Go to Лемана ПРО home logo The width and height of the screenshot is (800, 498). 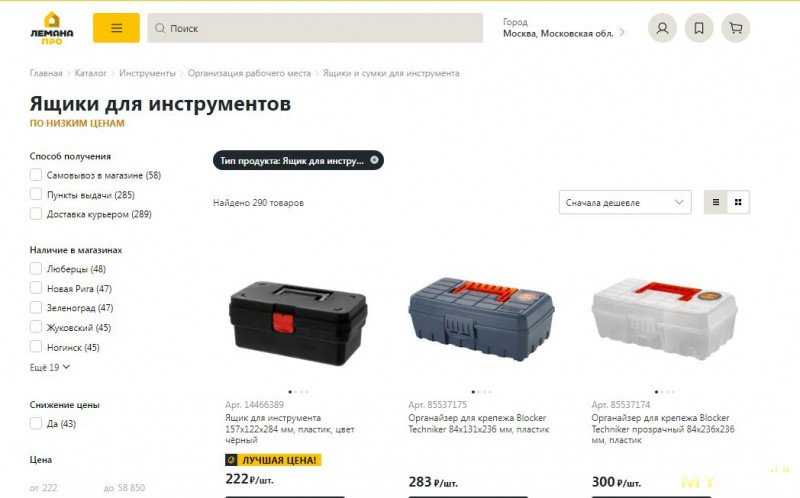click(x=52, y=29)
